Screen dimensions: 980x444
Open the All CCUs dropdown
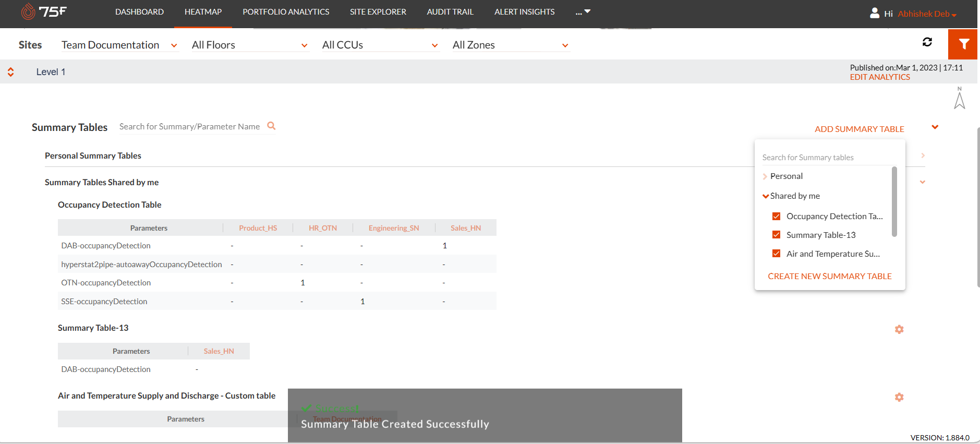pos(380,45)
